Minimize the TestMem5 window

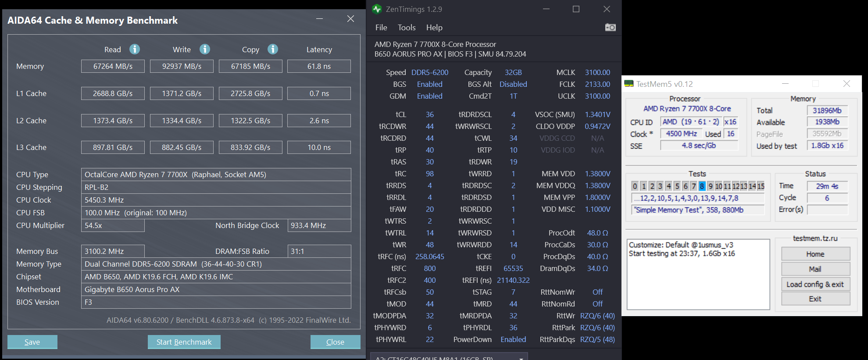click(x=785, y=83)
